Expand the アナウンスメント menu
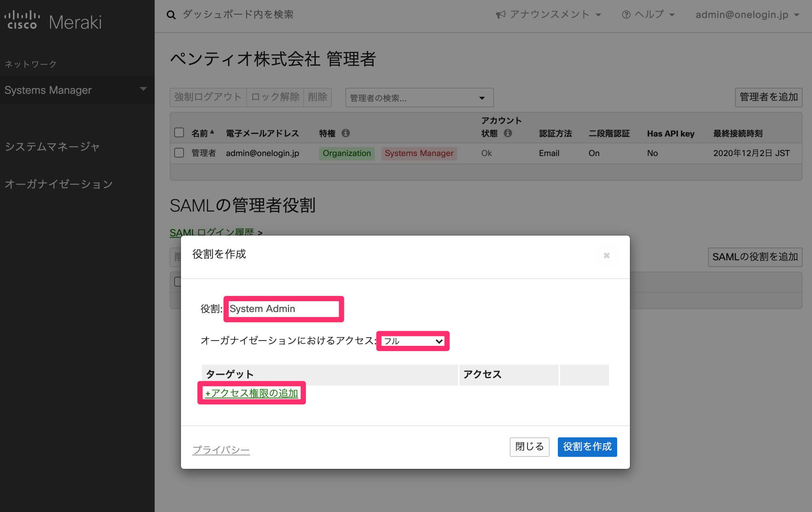Screen dimensions: 812x512 pyautogui.click(x=548, y=15)
